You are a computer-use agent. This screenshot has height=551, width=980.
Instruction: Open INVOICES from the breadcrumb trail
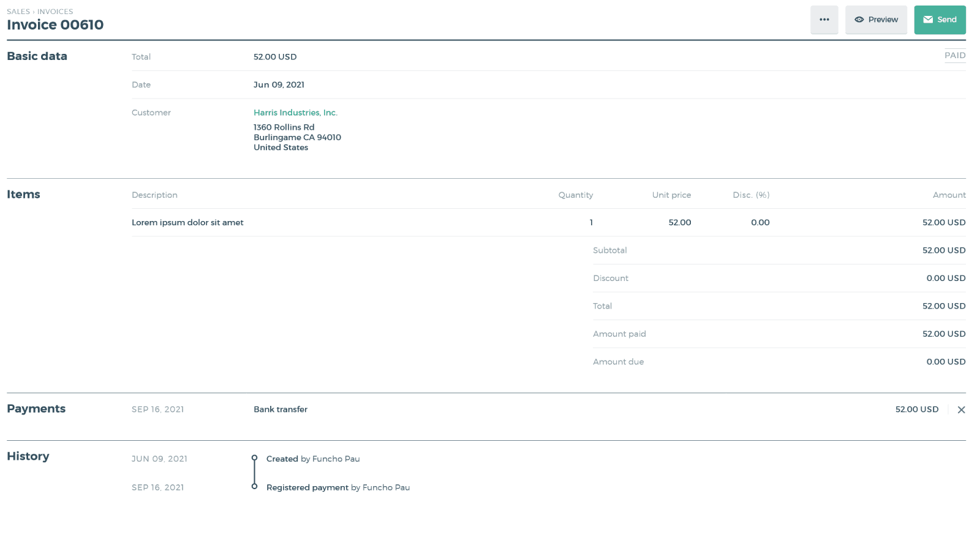pyautogui.click(x=55, y=11)
